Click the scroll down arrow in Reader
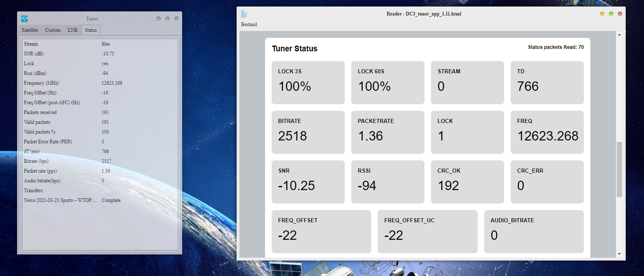The width and height of the screenshot is (644, 276). tap(619, 254)
